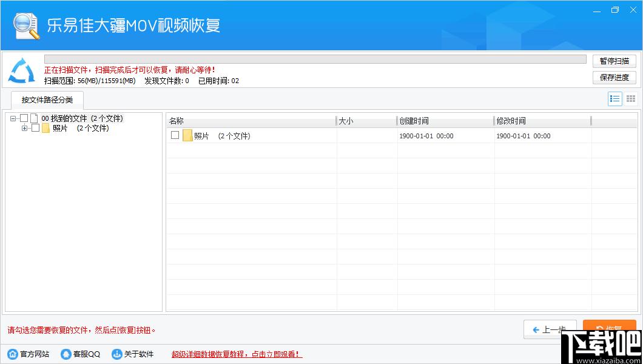Sort by 大小 column header
This screenshot has width=643, height=364.
[366, 121]
